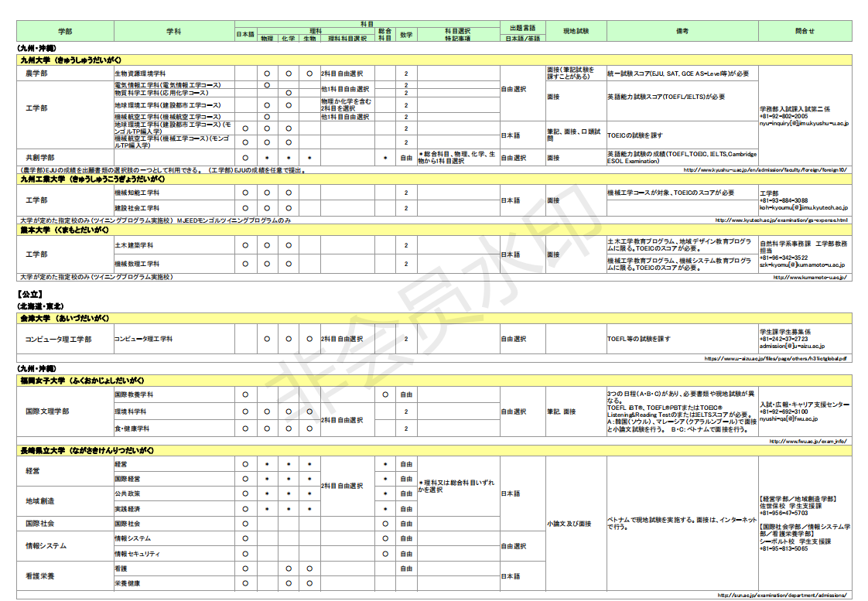868x601 pixels.
Task: Click the TOEFL等の試験を課す remark
Action: tap(639, 339)
